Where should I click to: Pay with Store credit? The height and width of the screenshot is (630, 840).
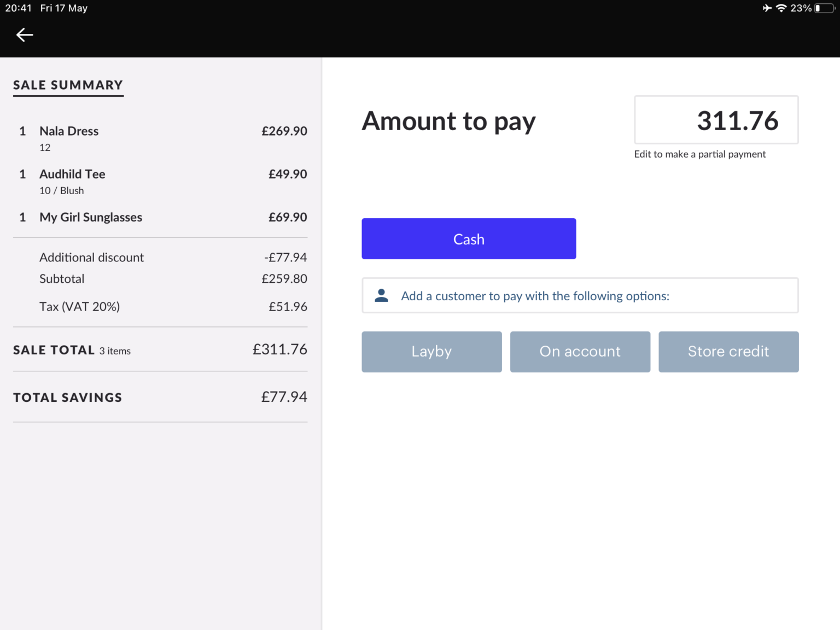pyautogui.click(x=728, y=352)
